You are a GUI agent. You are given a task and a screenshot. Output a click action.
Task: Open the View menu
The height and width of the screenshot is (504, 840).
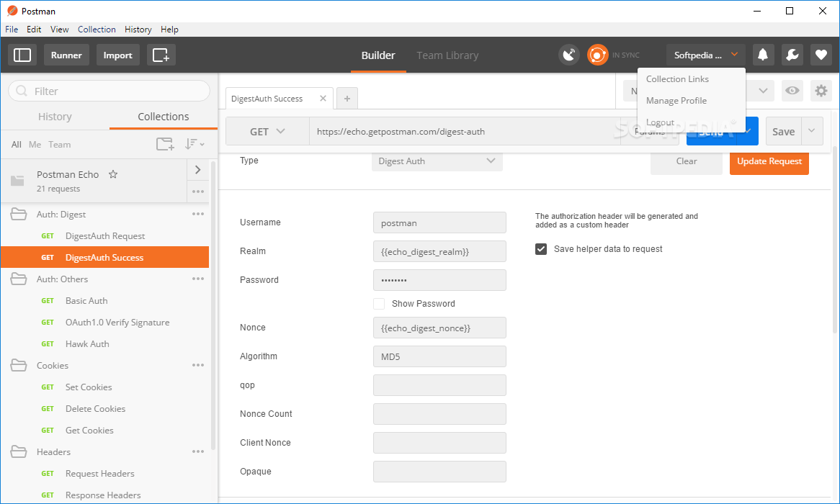click(x=60, y=30)
